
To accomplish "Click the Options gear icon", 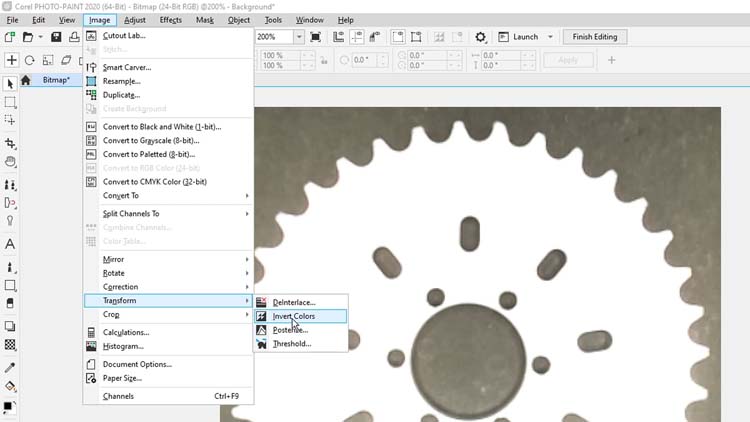I will pos(480,37).
